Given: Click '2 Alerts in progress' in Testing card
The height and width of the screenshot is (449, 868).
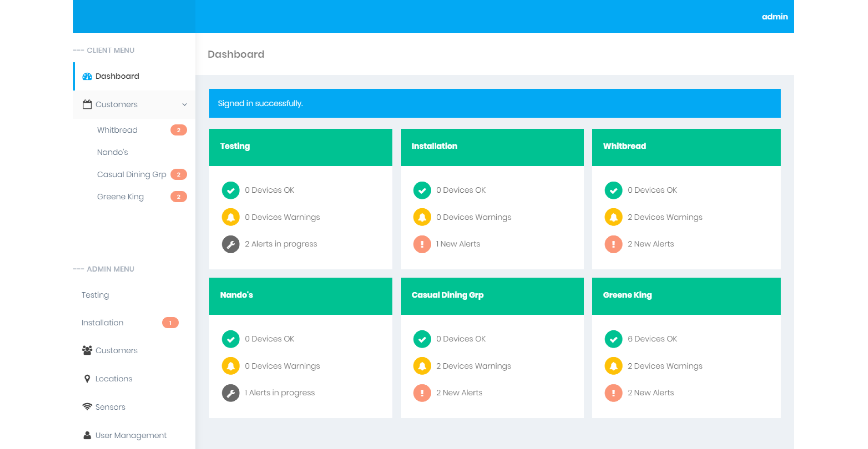Looking at the screenshot, I should click(x=281, y=244).
